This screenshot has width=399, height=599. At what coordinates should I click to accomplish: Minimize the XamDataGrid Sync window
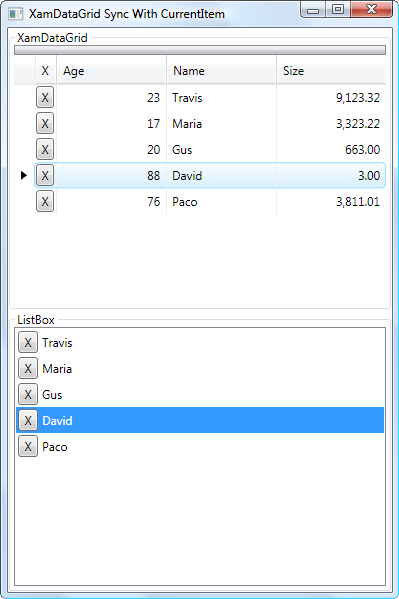point(313,9)
